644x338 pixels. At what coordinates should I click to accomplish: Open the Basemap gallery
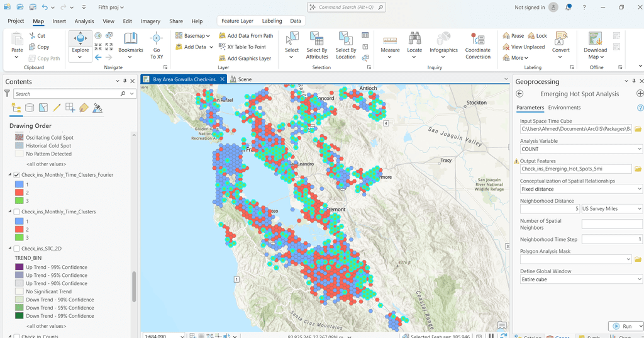[x=192, y=36]
